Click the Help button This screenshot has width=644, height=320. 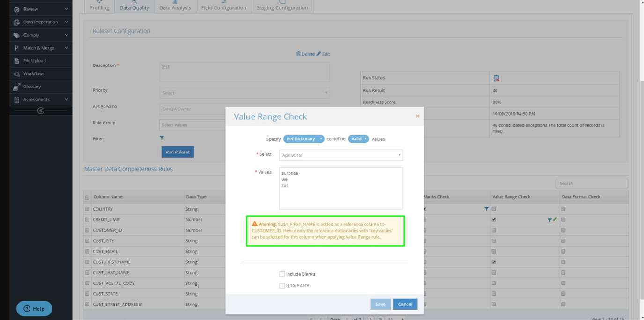[x=34, y=309]
